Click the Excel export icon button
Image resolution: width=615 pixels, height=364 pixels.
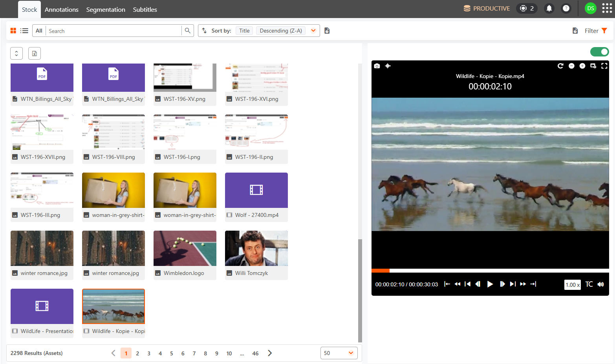[x=35, y=53]
